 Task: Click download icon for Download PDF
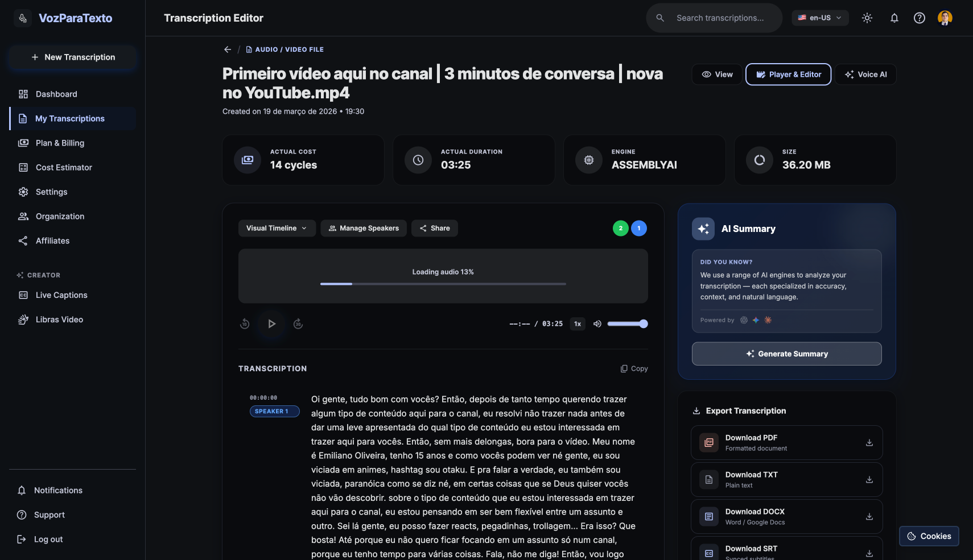pos(869,443)
